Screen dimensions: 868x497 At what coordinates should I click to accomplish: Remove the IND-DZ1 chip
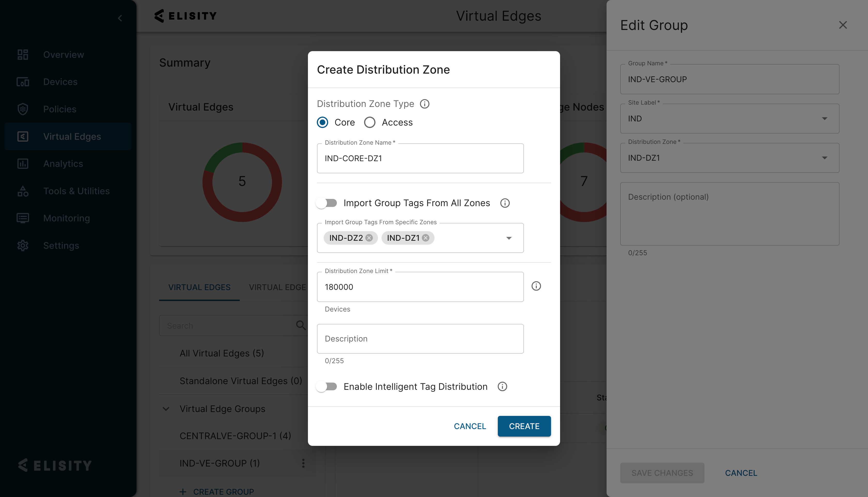coord(426,238)
